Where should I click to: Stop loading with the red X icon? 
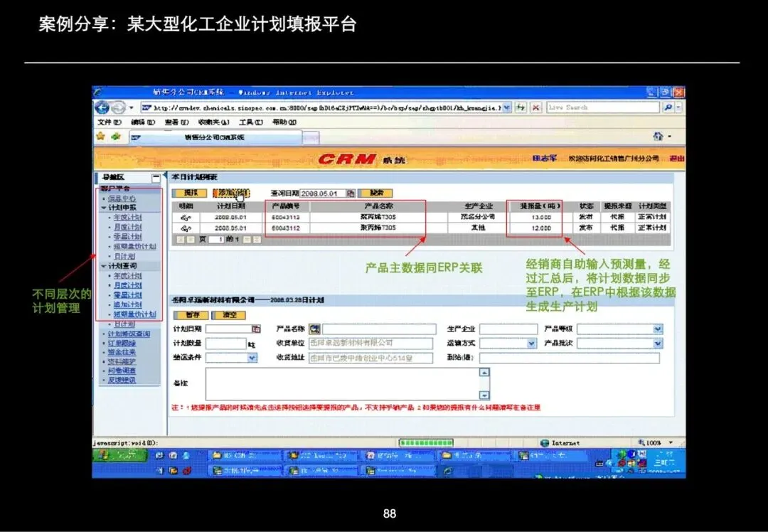pos(536,107)
